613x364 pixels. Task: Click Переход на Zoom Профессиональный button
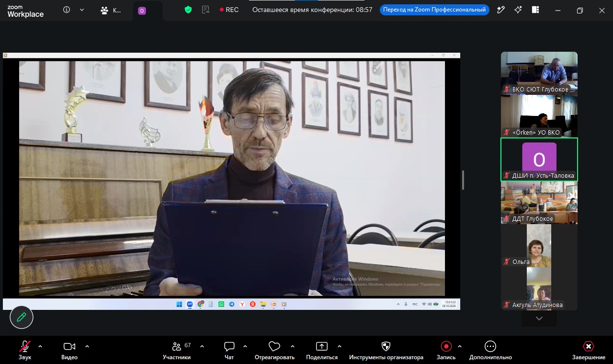(434, 10)
